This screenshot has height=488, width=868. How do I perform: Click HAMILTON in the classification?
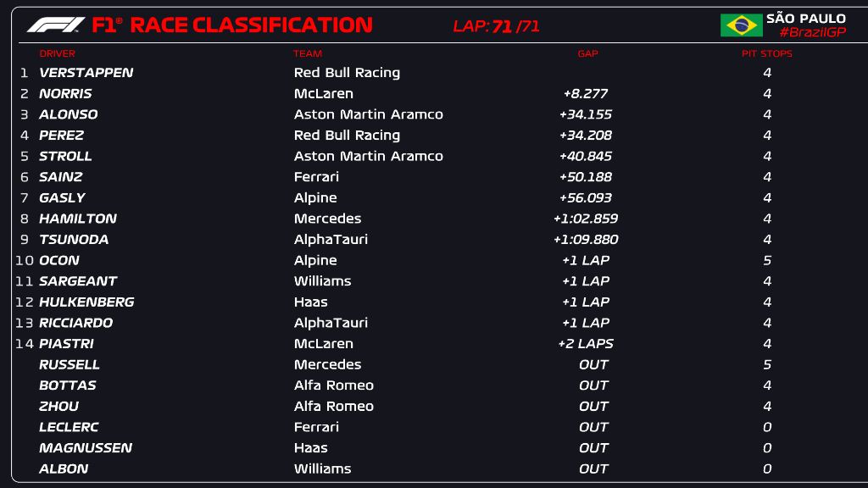77,219
